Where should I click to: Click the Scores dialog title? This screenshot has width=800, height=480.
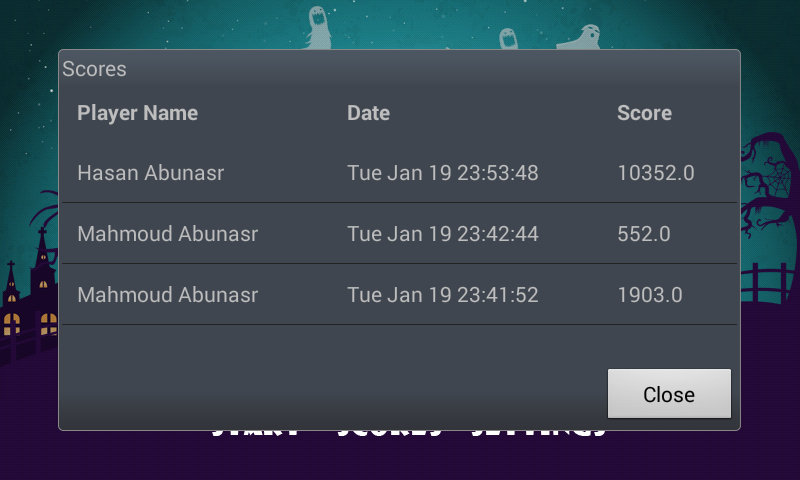94,69
